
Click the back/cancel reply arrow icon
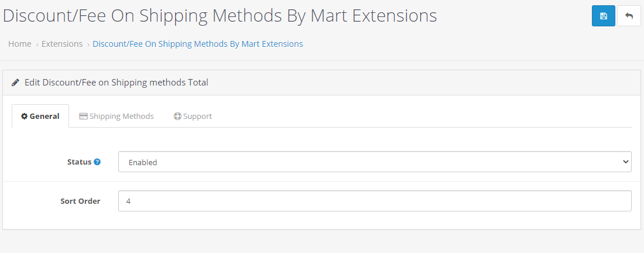pos(629,16)
